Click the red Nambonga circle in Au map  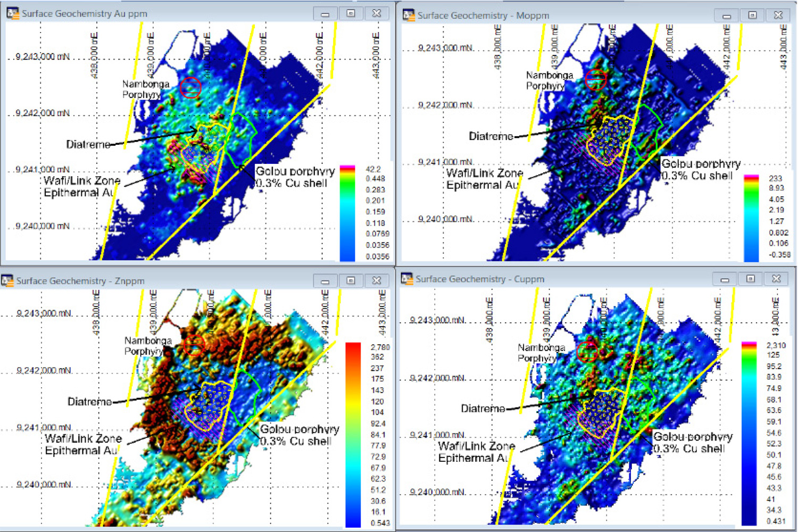(190, 87)
